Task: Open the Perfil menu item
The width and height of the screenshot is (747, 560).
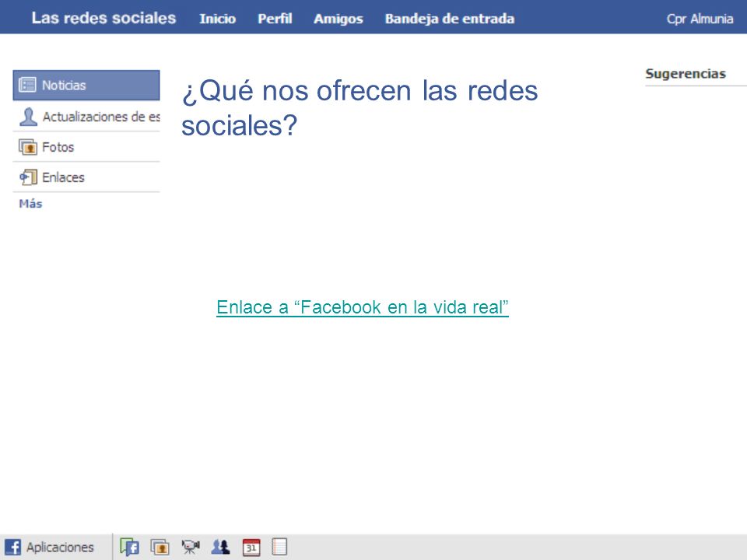Action: pyautogui.click(x=275, y=19)
